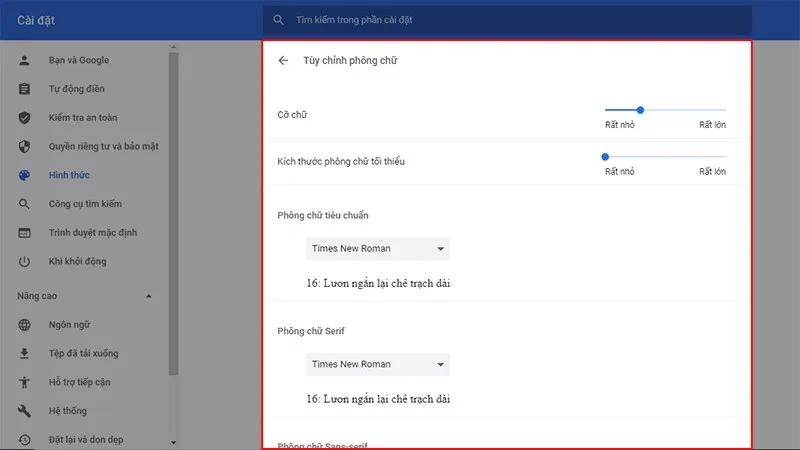
Task: Open the Phông chữ Serif font dropdown
Action: 378,364
